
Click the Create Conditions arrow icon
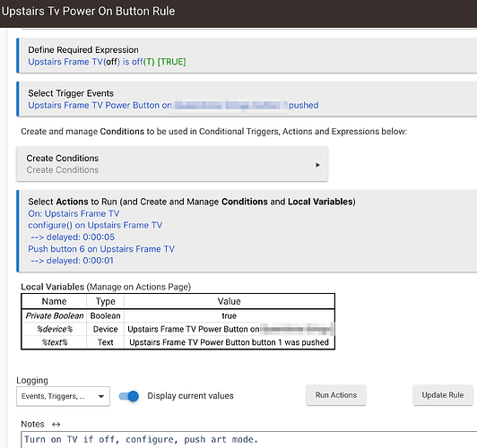(317, 165)
